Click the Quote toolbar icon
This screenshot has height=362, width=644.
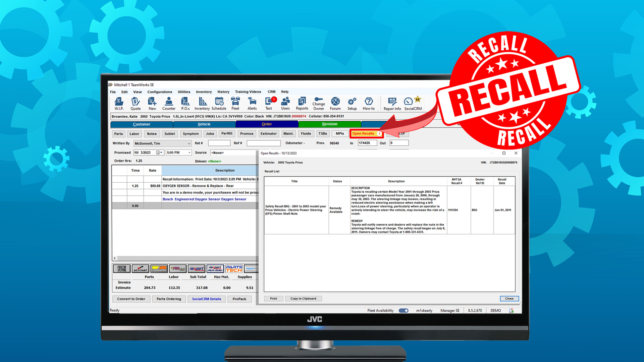136,104
